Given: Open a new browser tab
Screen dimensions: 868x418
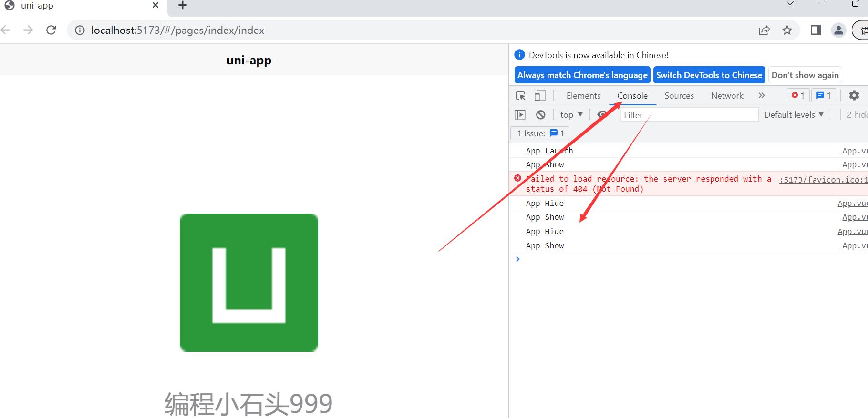Looking at the screenshot, I should 183,5.
